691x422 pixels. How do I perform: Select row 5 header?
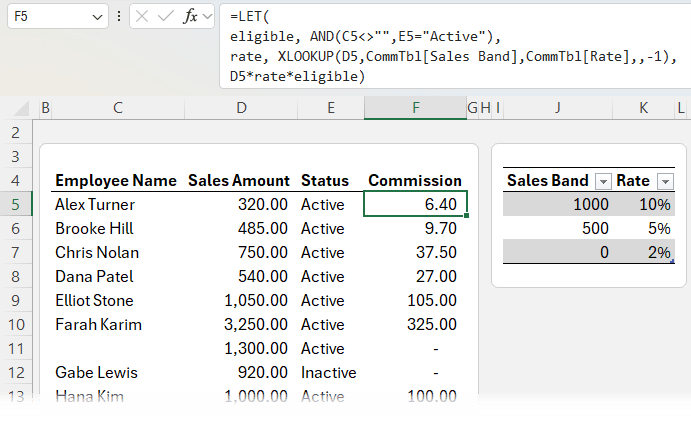pos(16,204)
